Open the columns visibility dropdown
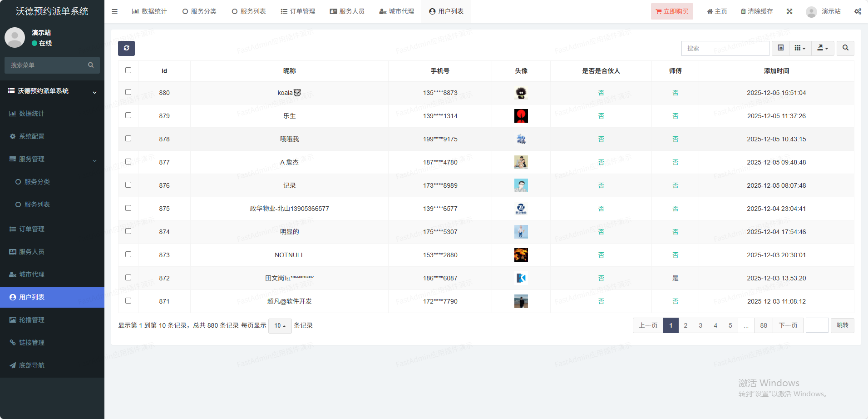 (800, 48)
